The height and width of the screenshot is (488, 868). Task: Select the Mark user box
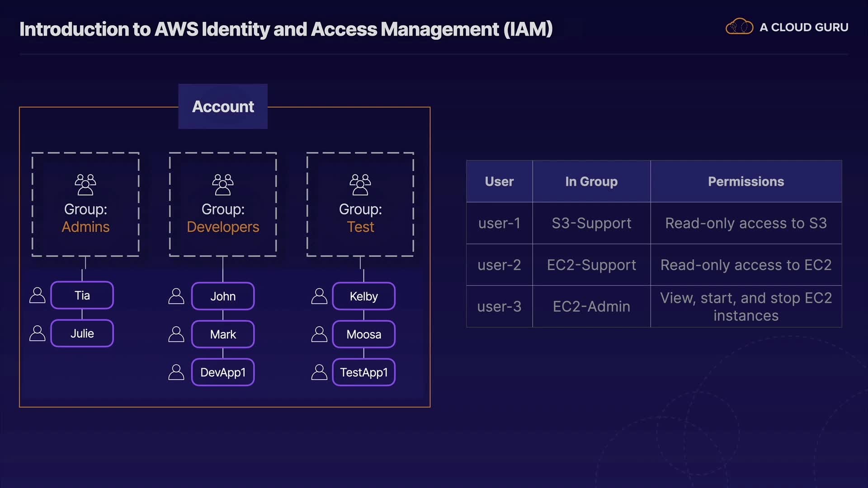coord(223,334)
